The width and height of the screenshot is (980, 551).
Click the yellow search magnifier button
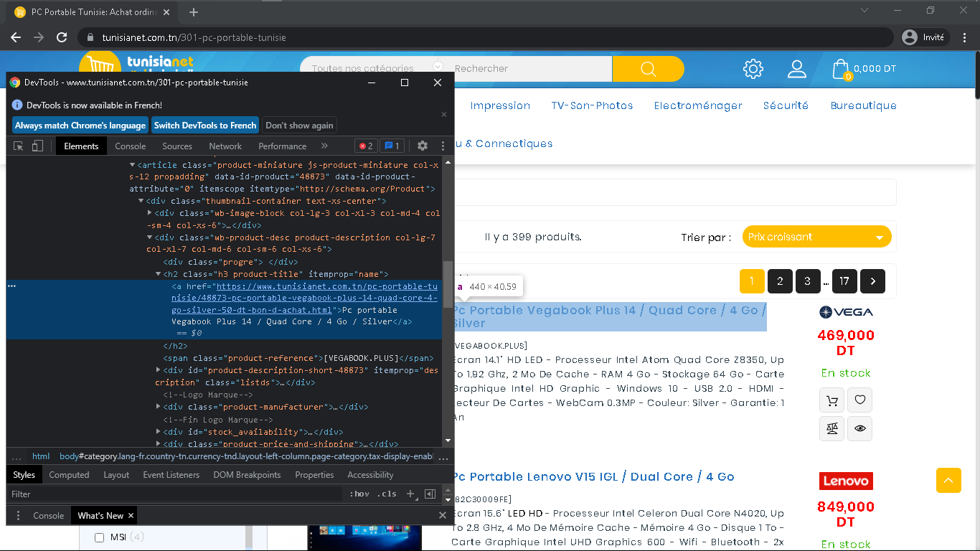(x=648, y=69)
